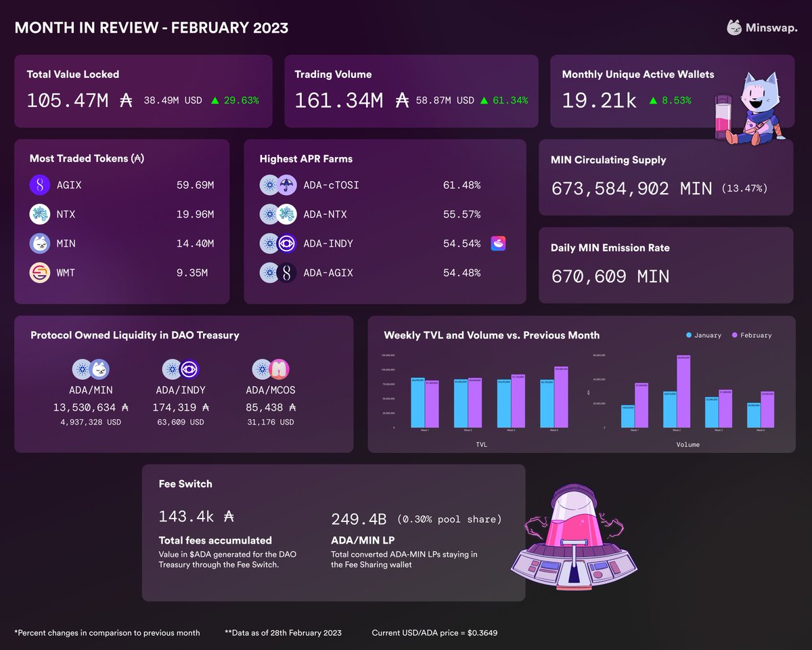Screen dimensions: 812x650
Task: Click the '13,530,634' ADA/MIN liquidity amount
Action: pos(84,408)
